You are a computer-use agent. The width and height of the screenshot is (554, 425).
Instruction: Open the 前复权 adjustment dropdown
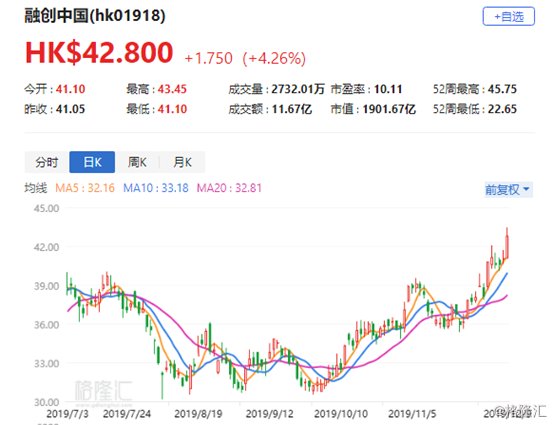[x=508, y=190]
